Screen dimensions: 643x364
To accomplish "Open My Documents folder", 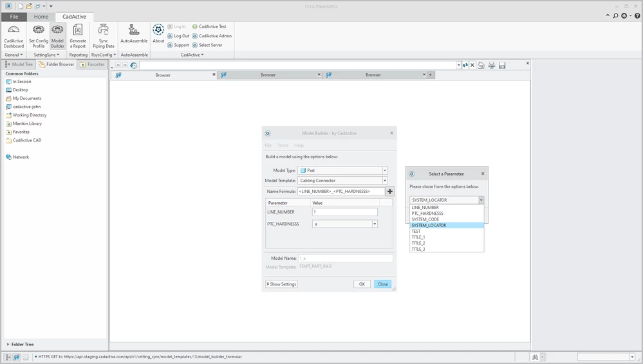I will (x=24, y=98).
